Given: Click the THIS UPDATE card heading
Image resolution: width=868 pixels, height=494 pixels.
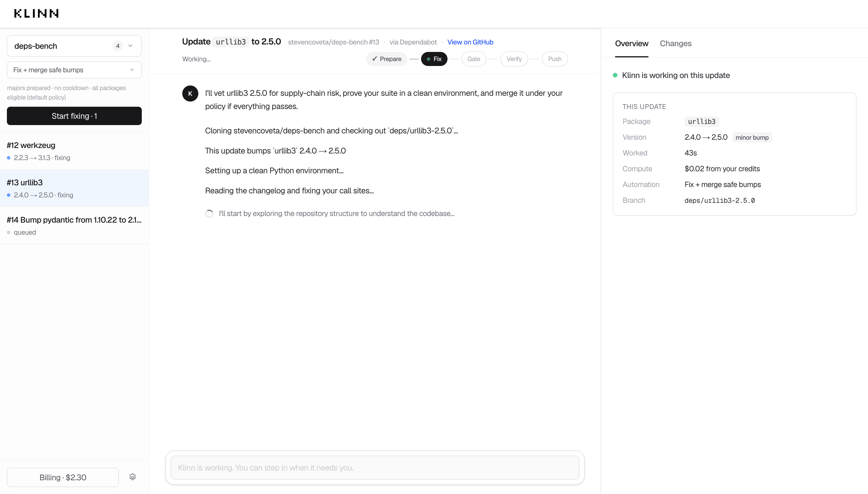Looking at the screenshot, I should tap(644, 106).
